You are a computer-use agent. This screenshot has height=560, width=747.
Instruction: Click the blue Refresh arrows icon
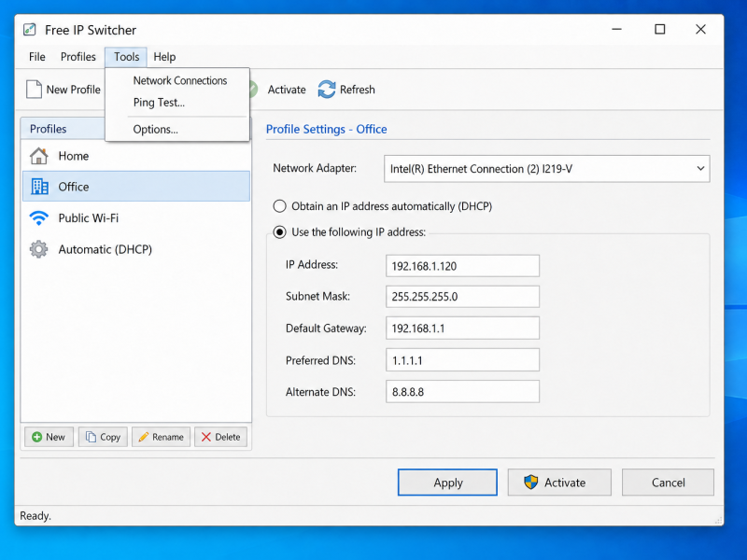point(327,90)
